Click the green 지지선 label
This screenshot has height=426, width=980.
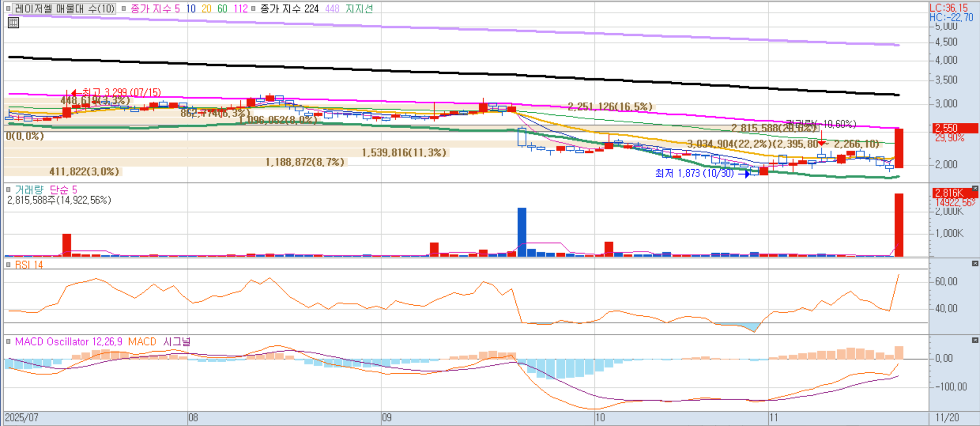tap(359, 8)
